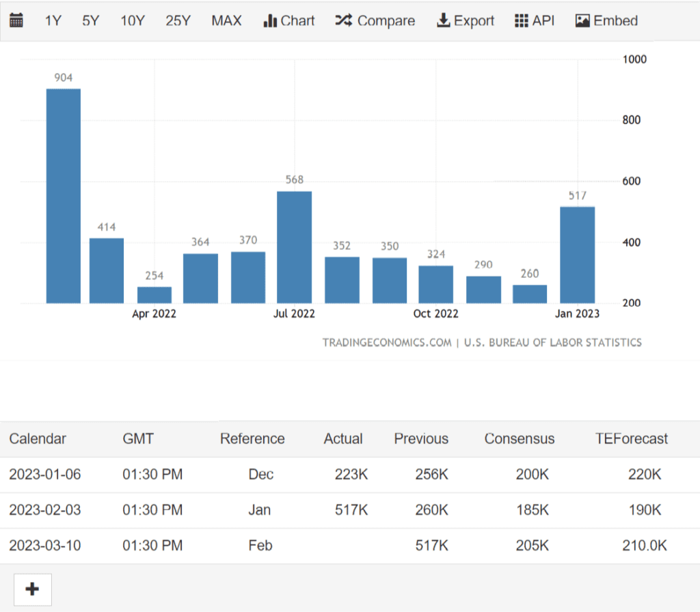Click the Apr 2022 axis label
The width and height of the screenshot is (700, 612).
(x=154, y=314)
